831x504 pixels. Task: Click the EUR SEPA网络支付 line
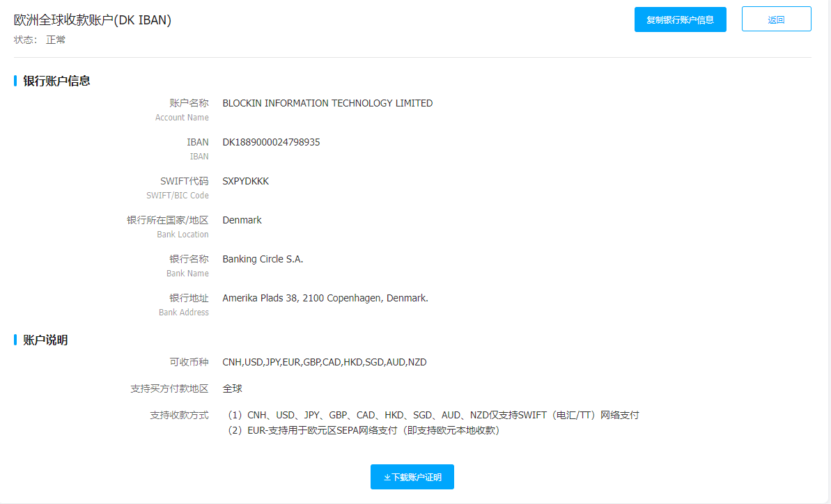coord(363,430)
